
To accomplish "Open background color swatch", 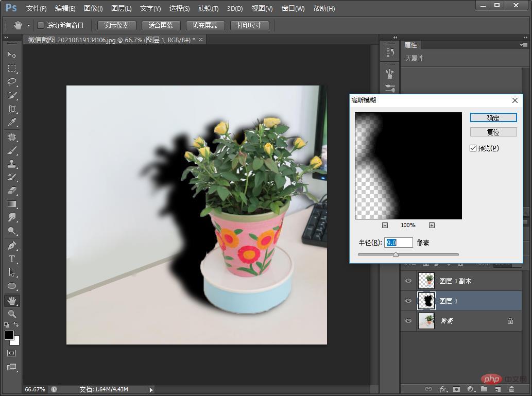I will (16, 341).
